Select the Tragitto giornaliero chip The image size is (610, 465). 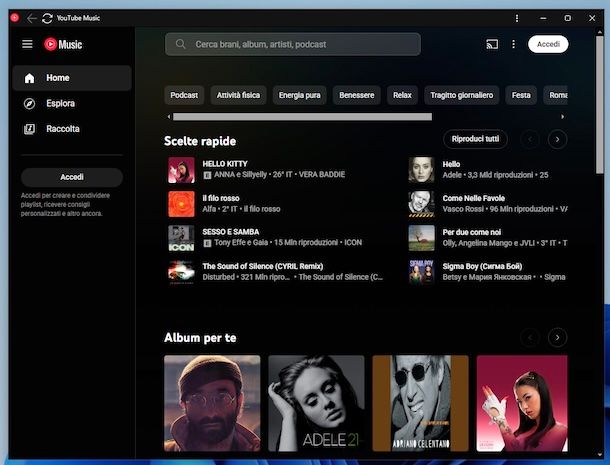462,95
